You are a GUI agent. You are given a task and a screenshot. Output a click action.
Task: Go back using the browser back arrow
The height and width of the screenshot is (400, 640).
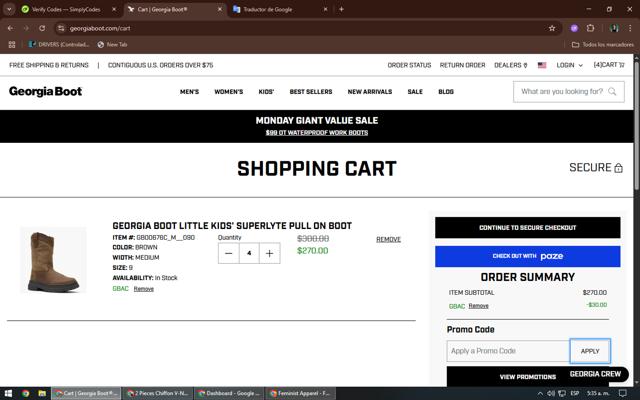(10, 28)
